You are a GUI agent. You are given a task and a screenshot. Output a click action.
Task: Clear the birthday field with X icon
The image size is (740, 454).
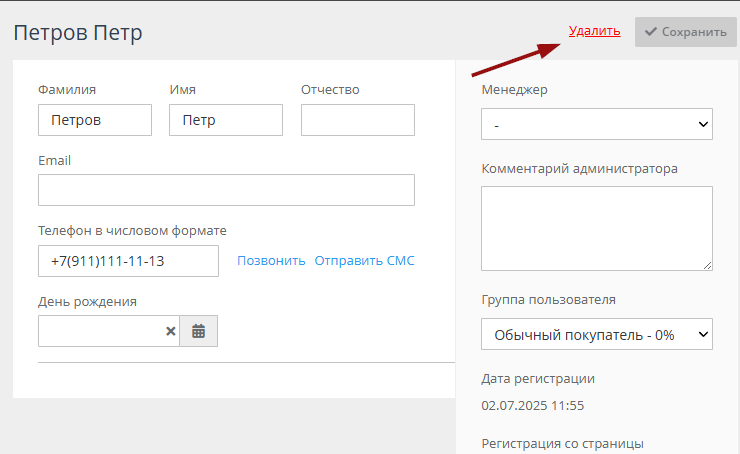170,331
